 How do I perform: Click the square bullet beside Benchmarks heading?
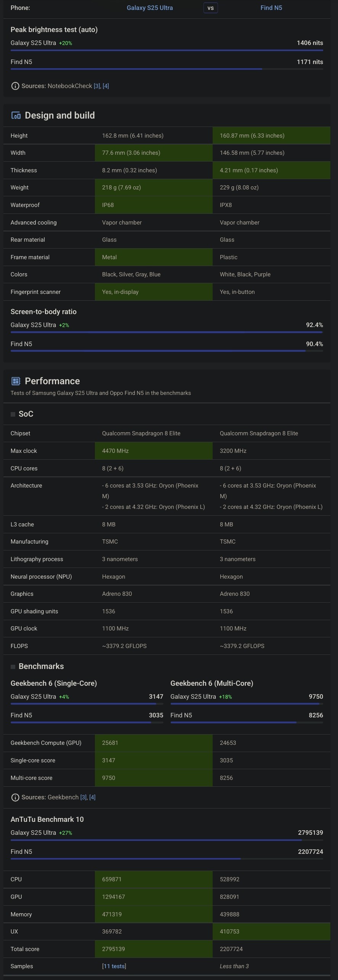click(x=13, y=667)
